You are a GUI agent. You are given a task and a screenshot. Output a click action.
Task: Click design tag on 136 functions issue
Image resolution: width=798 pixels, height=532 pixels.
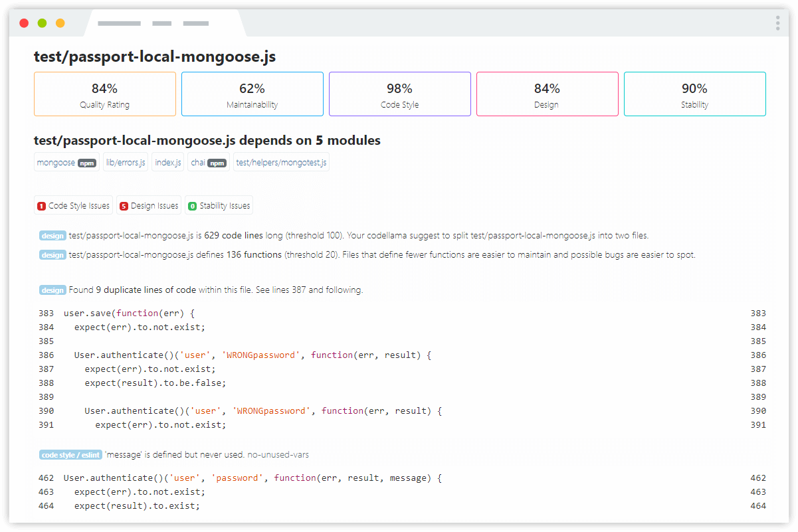point(52,255)
